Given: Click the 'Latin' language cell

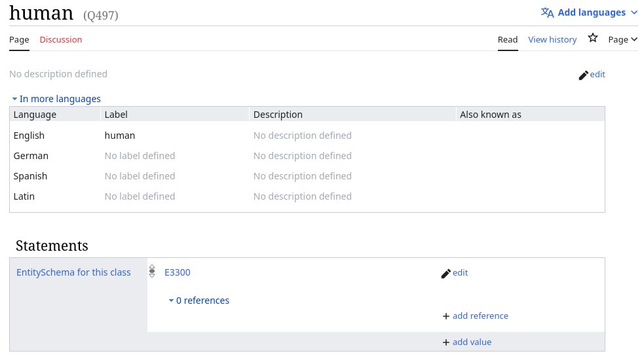Looking at the screenshot, I should (24, 196).
